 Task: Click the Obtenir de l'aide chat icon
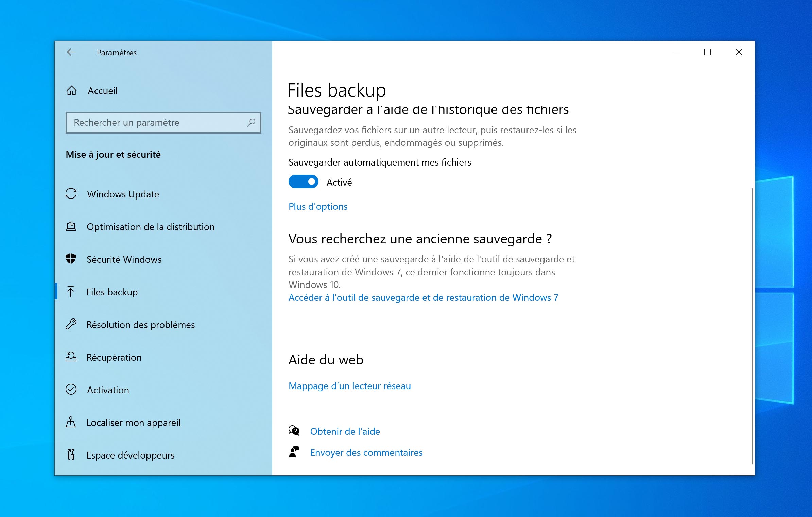pos(294,431)
